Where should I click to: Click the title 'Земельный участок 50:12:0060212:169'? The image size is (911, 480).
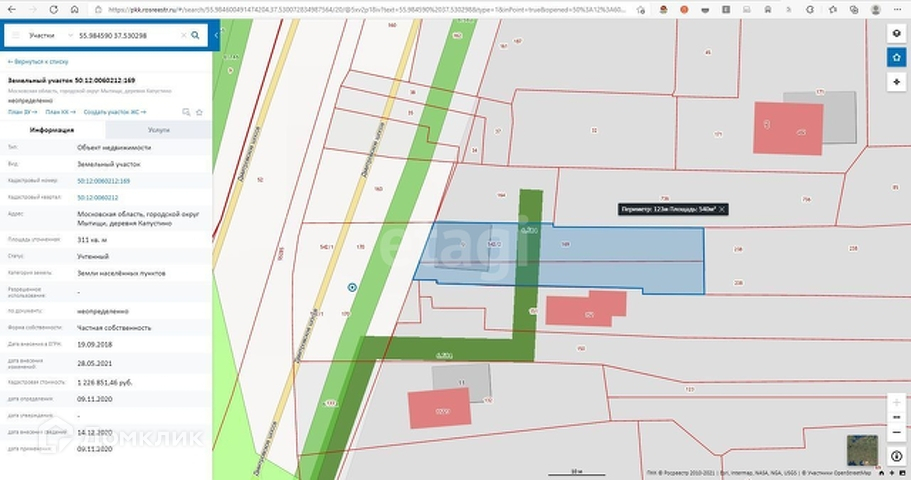[71, 80]
